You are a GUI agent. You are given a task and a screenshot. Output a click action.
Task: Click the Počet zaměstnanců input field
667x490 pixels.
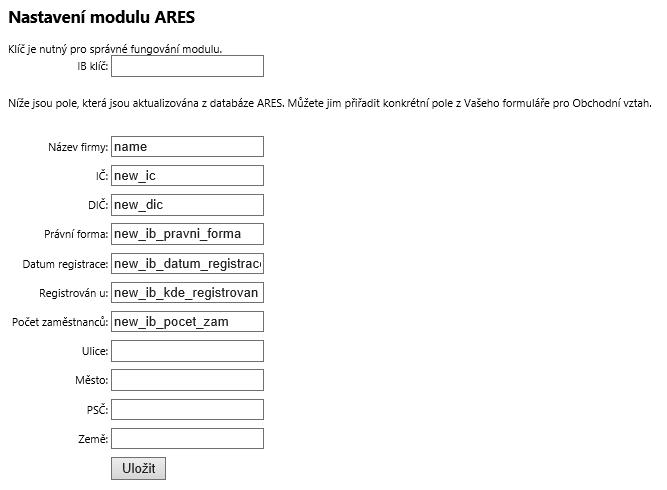188,322
